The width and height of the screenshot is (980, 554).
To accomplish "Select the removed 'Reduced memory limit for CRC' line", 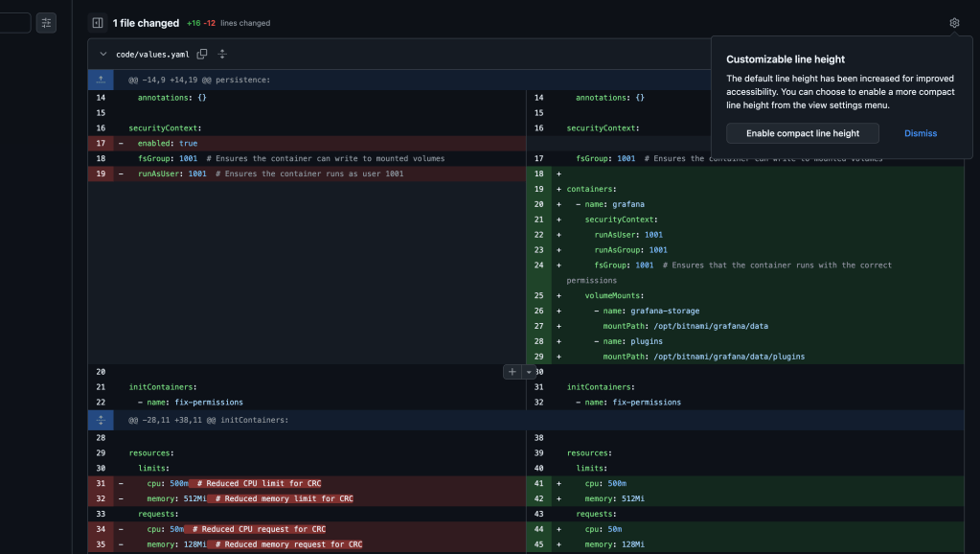I will [x=250, y=499].
